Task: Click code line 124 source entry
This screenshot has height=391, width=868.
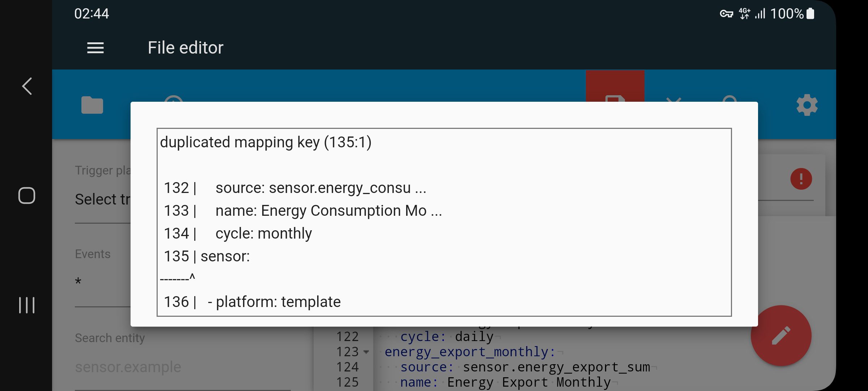Action: click(525, 367)
